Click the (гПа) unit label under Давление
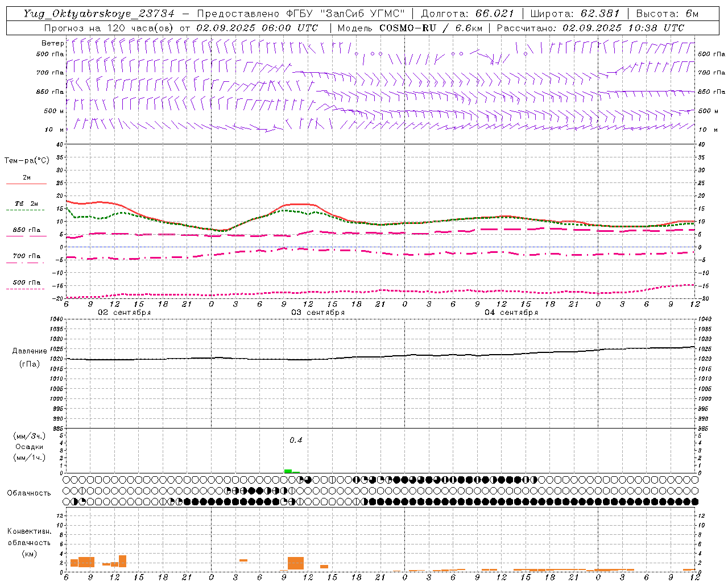The height and width of the screenshot is (582, 728). point(30,364)
